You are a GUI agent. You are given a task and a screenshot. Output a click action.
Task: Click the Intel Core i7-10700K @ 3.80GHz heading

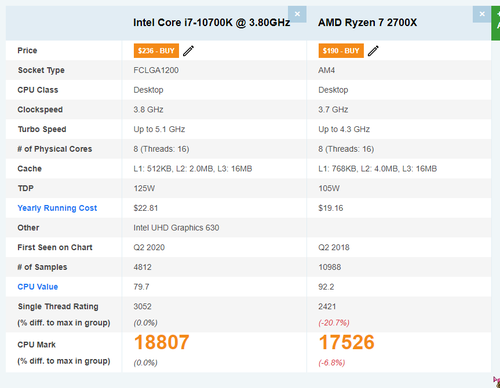point(212,23)
